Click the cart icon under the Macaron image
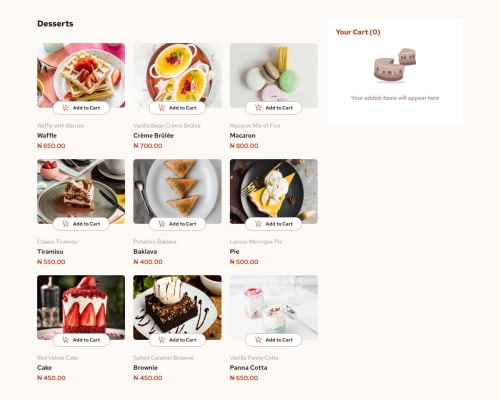The width and height of the screenshot is (500, 401). [258, 108]
